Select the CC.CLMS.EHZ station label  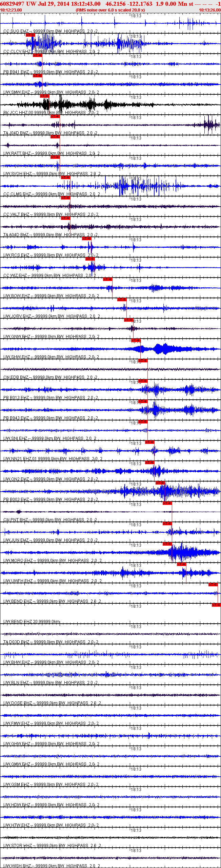coord(52,194)
